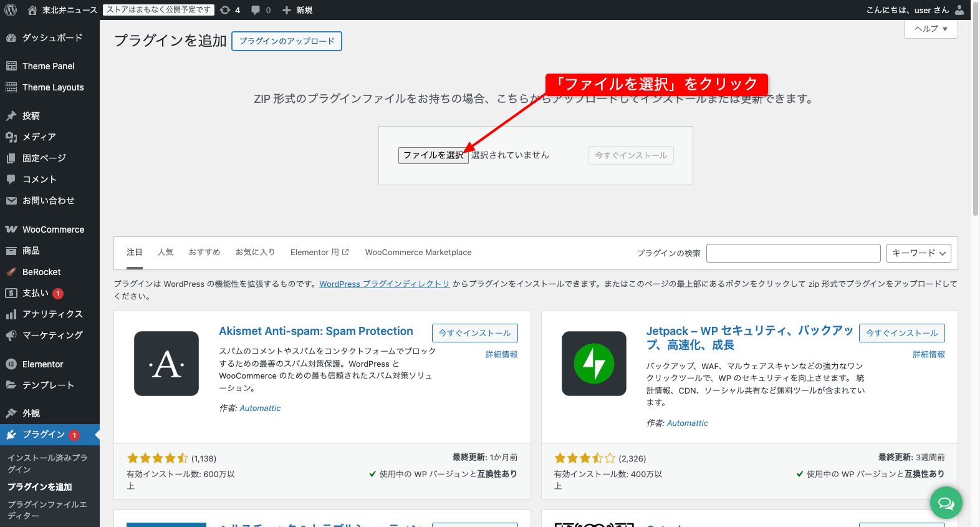Click the Theme Layouts sidebar icon

click(11, 87)
